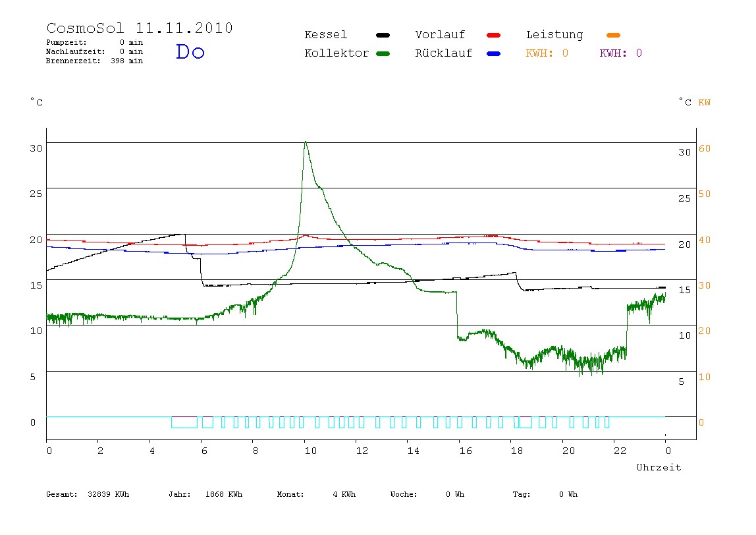Screen dimensions: 756x535
Task: Click the orange "60" on the KW scale
Action: pos(705,149)
